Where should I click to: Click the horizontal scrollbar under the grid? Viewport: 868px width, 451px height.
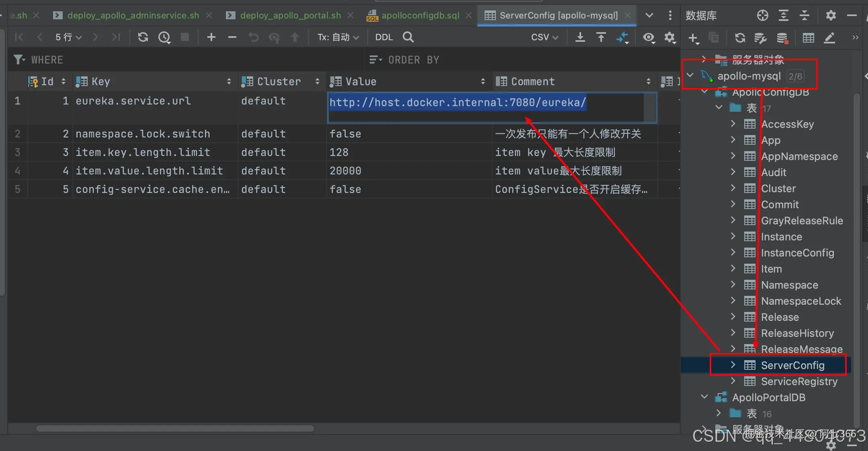(x=175, y=428)
